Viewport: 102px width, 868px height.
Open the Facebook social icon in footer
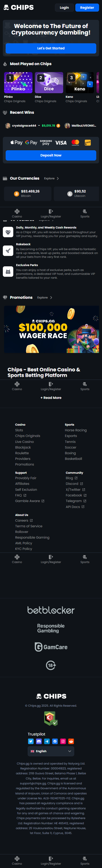point(55,741)
